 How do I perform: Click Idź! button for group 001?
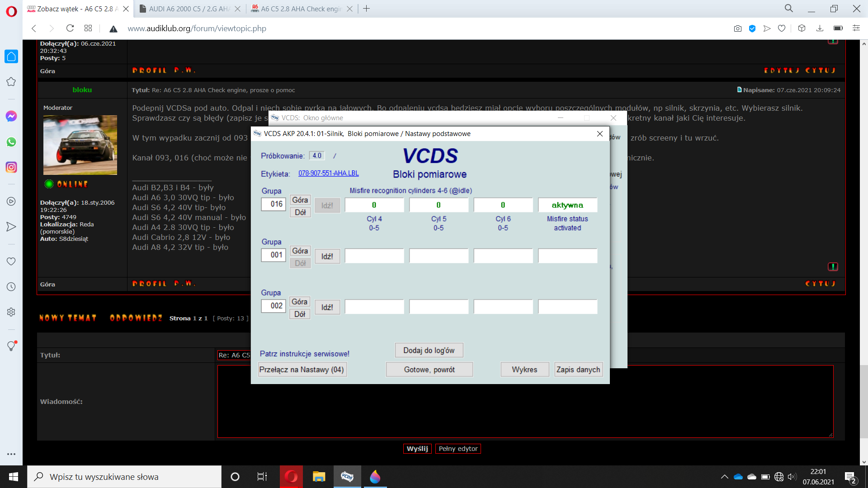tap(327, 256)
